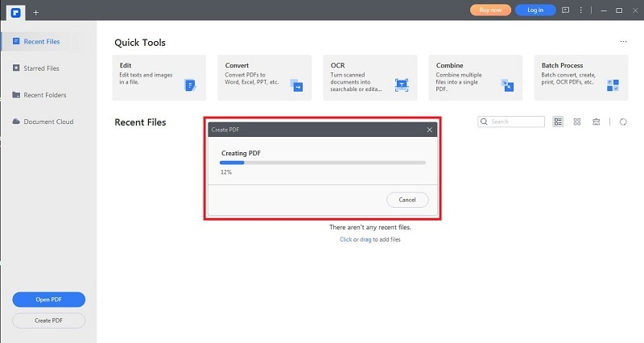Viewport: 644px width, 343px height.
Task: Open a new tab with plus icon
Action: 35,11
